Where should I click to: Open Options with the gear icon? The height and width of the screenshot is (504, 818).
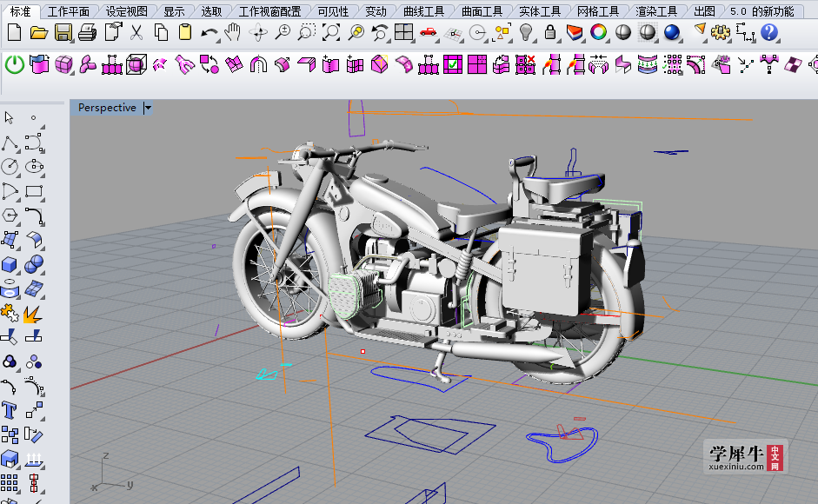click(721, 33)
